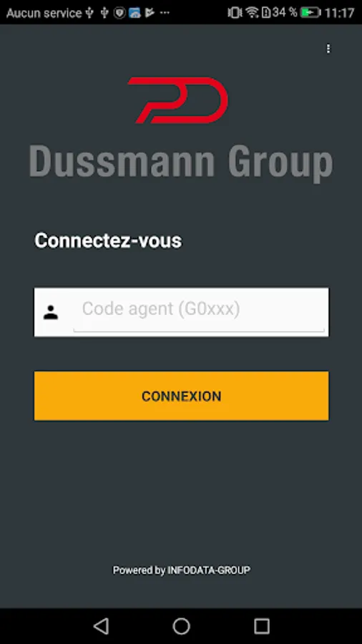This screenshot has width=362, height=644.
Task: Tap the more-notifications ellipsis in status bar
Action: pyautogui.click(x=165, y=13)
